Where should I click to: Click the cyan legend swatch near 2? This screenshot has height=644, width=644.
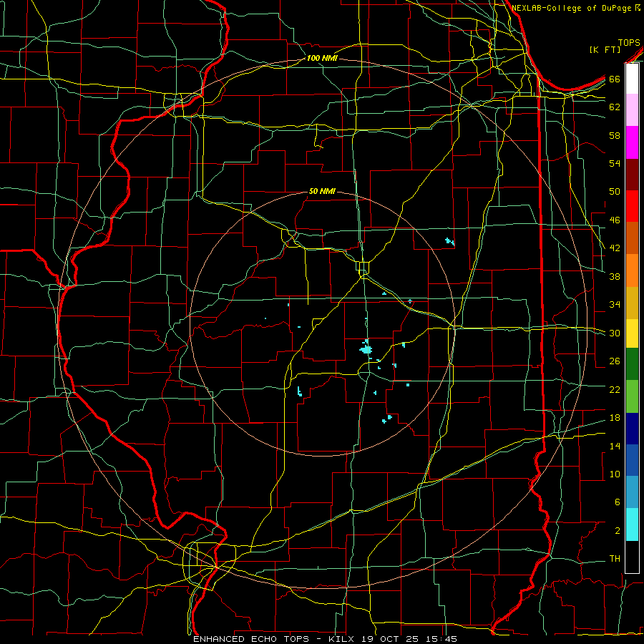tap(632, 525)
